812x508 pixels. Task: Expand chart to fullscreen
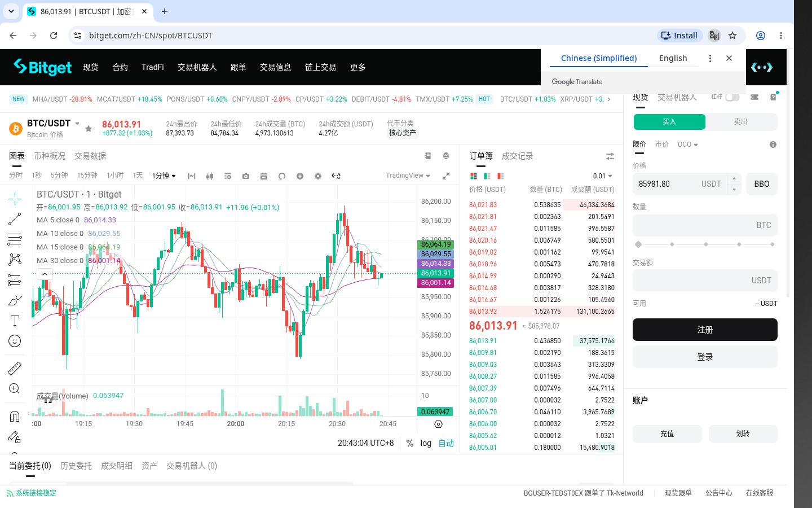[x=446, y=176]
